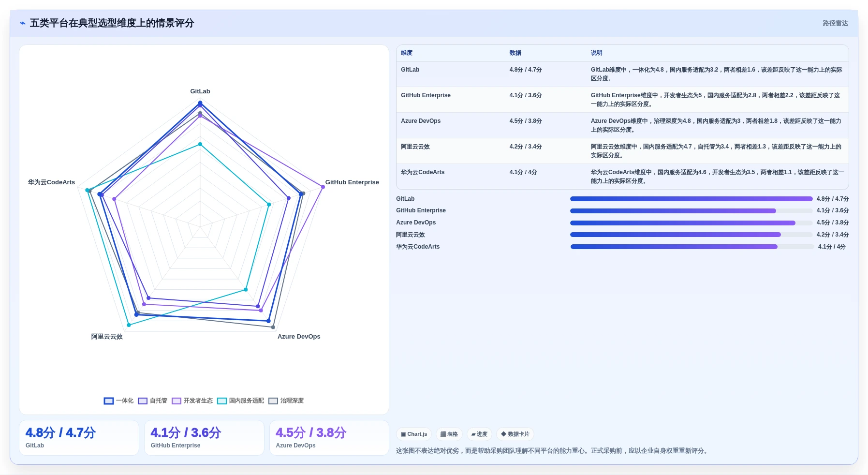The width and height of the screenshot is (868, 475).
Task: Click the GitLab row description text
Action: [717, 74]
